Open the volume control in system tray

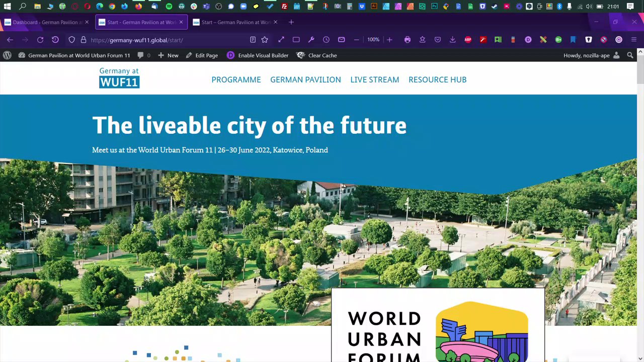[589, 7]
